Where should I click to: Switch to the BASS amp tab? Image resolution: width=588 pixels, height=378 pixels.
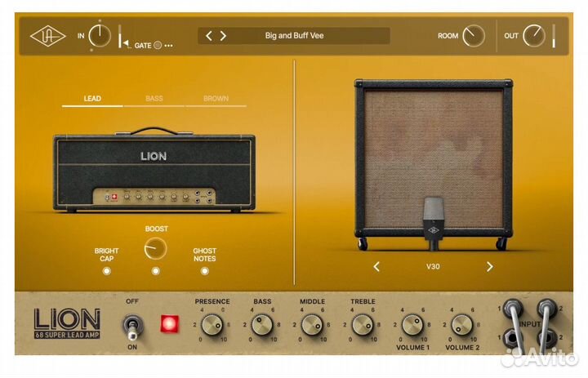tap(154, 99)
